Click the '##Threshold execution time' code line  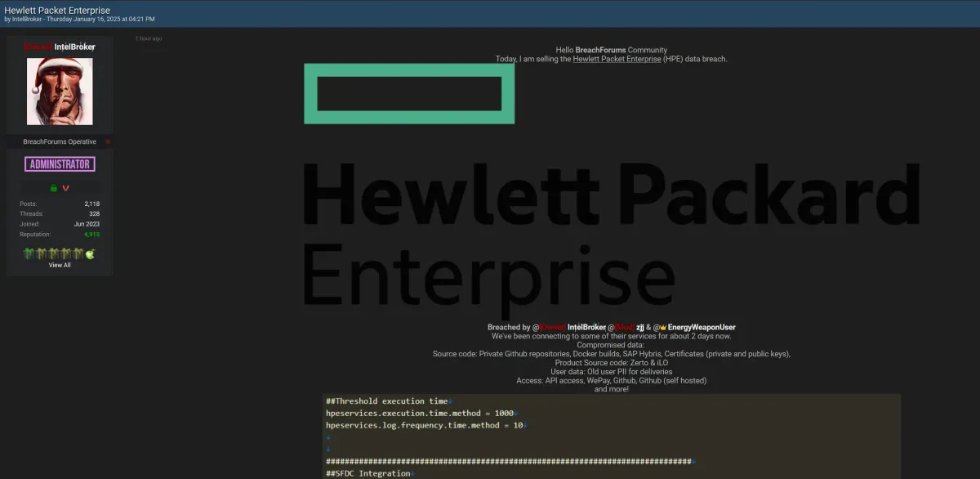coord(387,401)
